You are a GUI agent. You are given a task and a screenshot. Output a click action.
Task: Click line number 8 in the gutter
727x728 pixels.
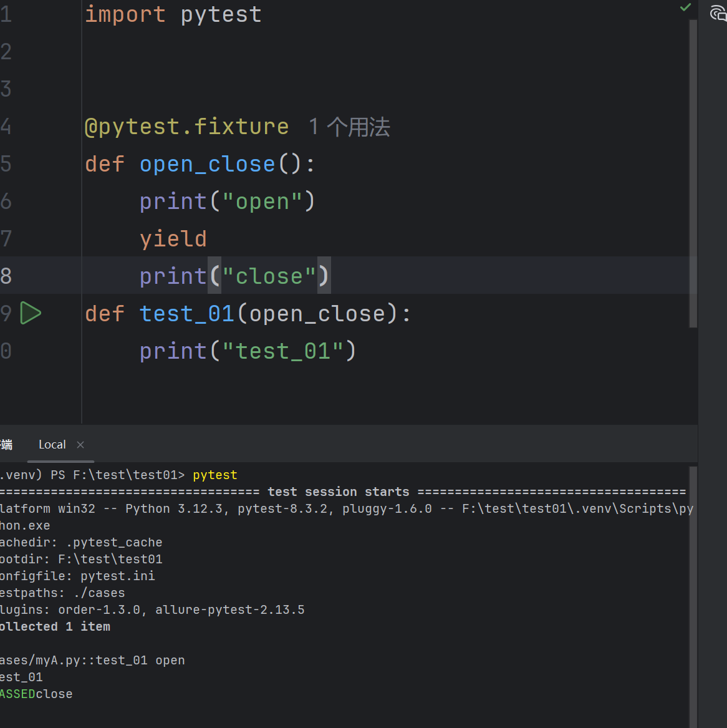[6, 276]
